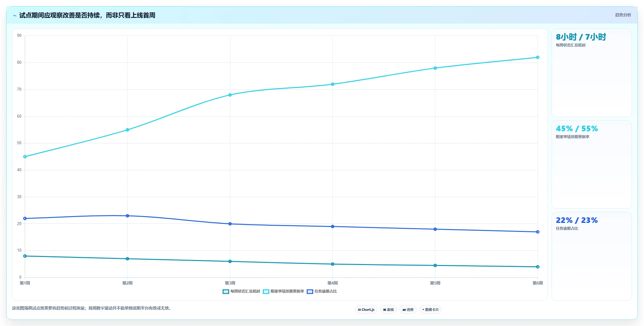Click the 趋势分析 tag in the header
The height and width of the screenshot is (326, 644).
pyautogui.click(x=623, y=15)
